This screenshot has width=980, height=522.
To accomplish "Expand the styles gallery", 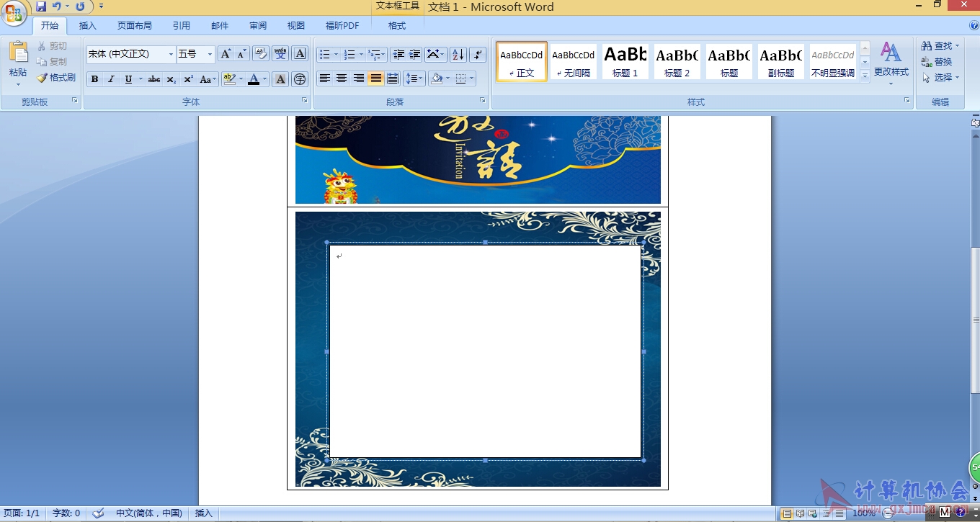I will coord(865,76).
